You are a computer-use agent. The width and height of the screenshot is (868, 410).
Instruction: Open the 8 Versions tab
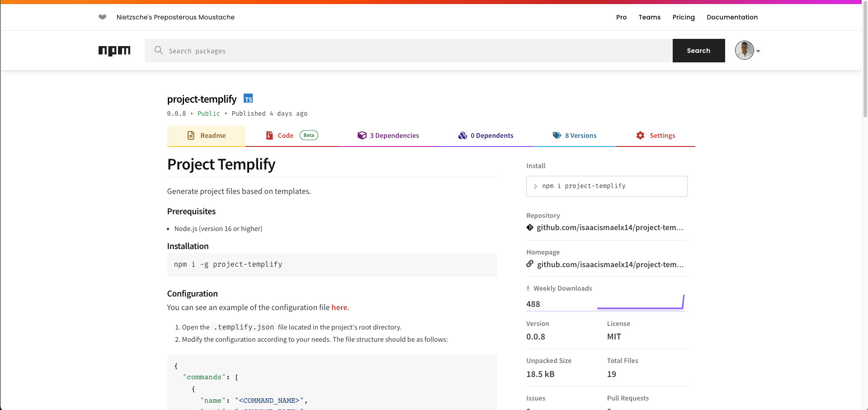coord(575,135)
